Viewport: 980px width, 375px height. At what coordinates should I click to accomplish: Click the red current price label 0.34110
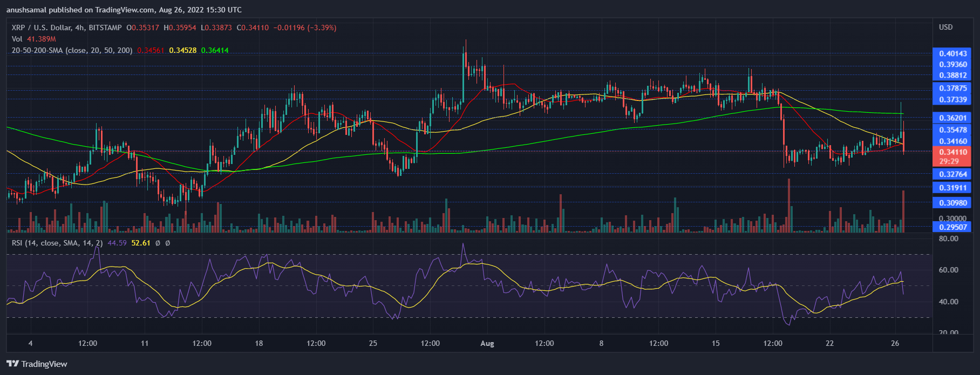(x=953, y=152)
